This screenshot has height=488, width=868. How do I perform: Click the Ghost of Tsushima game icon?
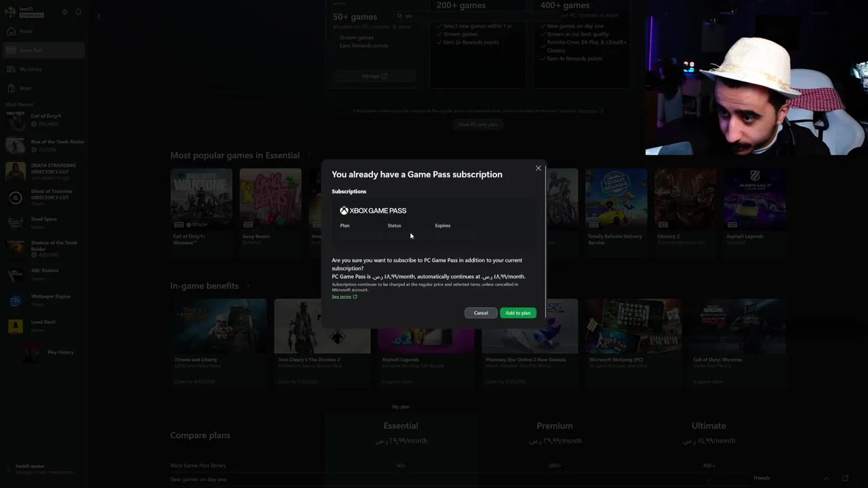pyautogui.click(x=16, y=197)
